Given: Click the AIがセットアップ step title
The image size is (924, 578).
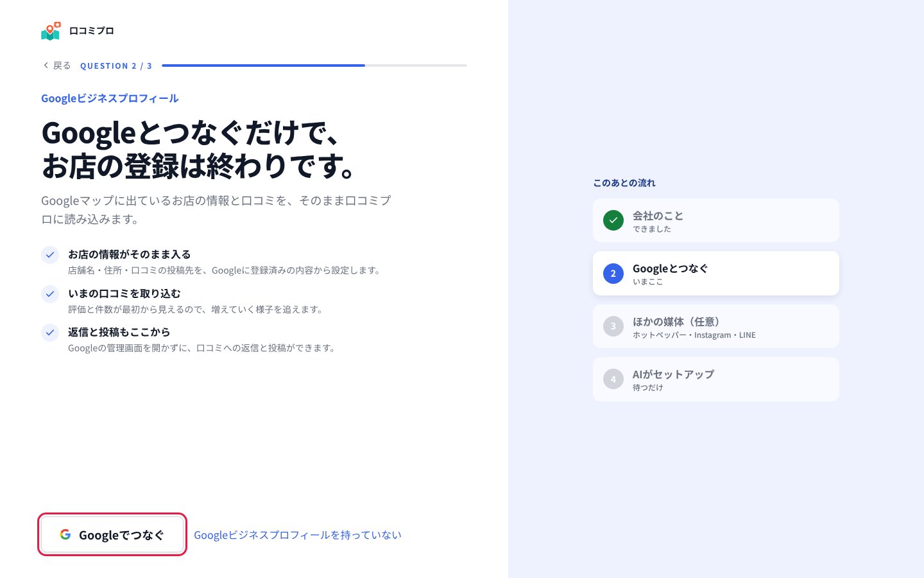Looking at the screenshot, I should [673, 374].
